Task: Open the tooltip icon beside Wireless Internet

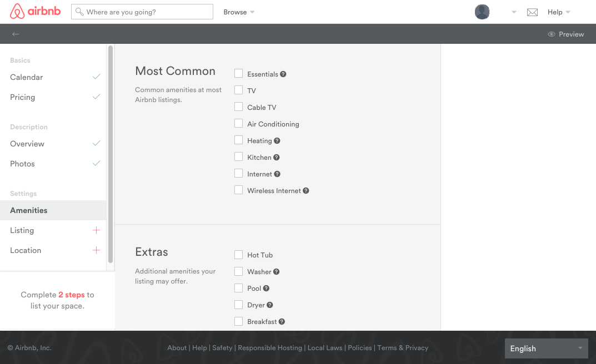Action: click(306, 190)
